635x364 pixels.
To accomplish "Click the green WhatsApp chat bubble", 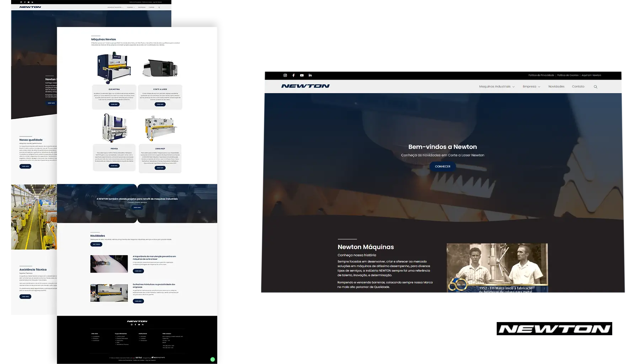I will pyautogui.click(x=213, y=359).
